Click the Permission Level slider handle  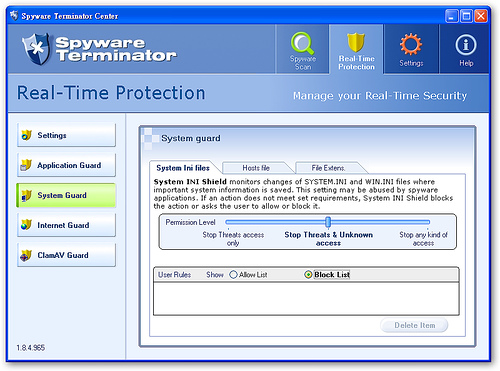(x=328, y=222)
